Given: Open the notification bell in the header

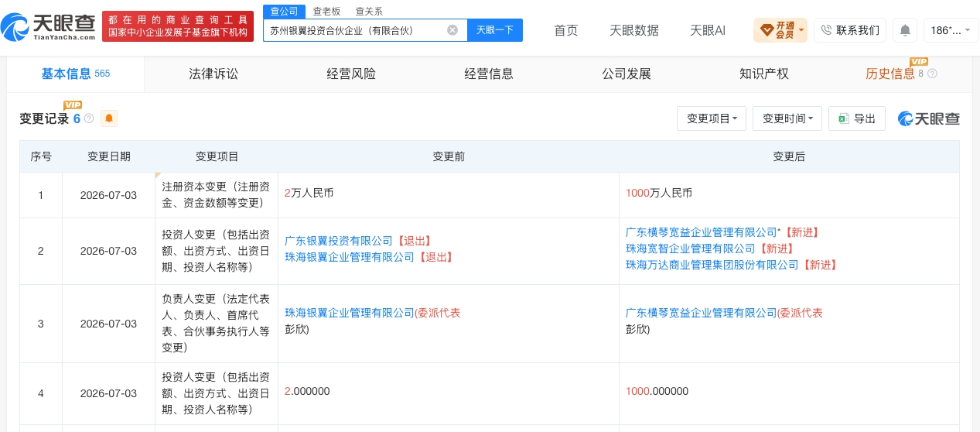Looking at the screenshot, I should click(905, 30).
